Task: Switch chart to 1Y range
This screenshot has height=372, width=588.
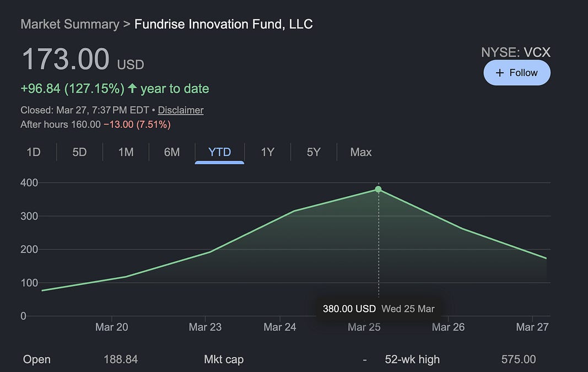Action: tap(268, 152)
